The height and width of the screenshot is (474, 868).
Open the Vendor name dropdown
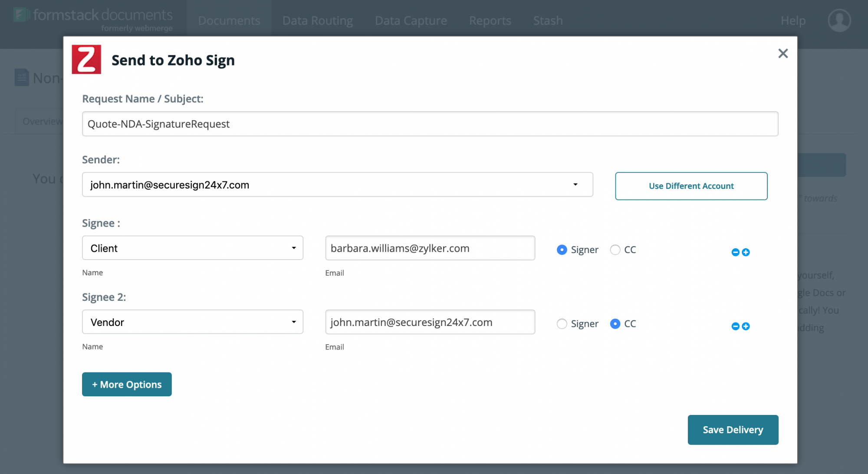coord(294,322)
